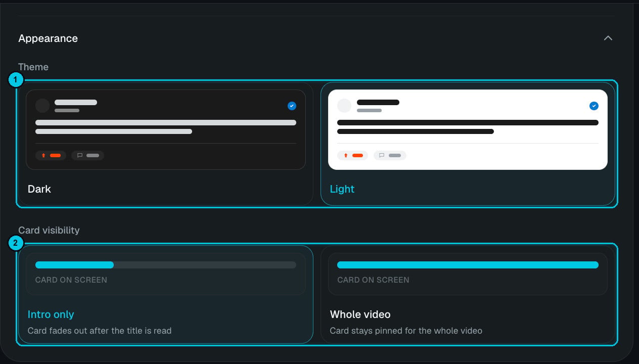Screen dimensions: 639x364
Task: Select the Dark theme option
Action: [x=166, y=144]
